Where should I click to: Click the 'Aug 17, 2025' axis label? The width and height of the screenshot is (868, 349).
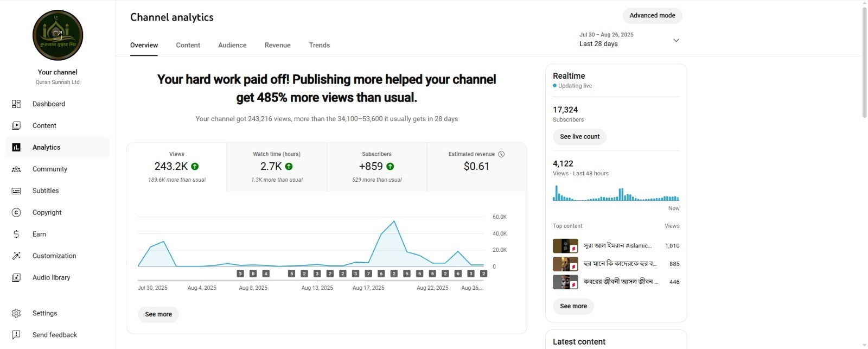pos(368,288)
